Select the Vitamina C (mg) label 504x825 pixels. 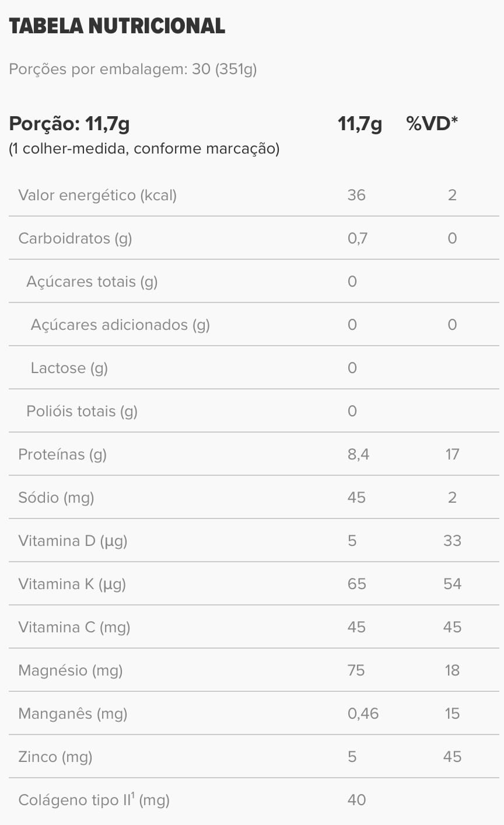pyautogui.click(x=74, y=627)
